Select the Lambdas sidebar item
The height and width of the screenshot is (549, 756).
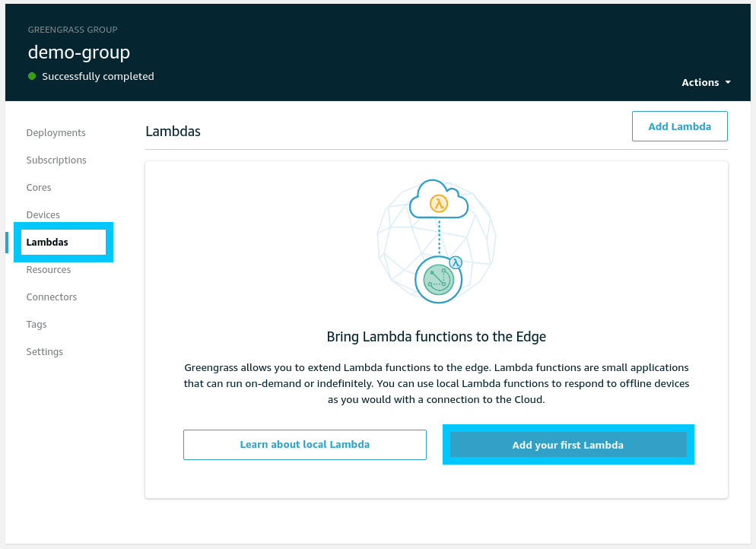47,242
